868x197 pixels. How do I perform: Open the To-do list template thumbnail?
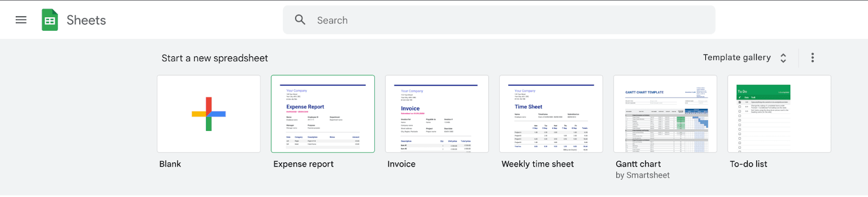pos(779,114)
